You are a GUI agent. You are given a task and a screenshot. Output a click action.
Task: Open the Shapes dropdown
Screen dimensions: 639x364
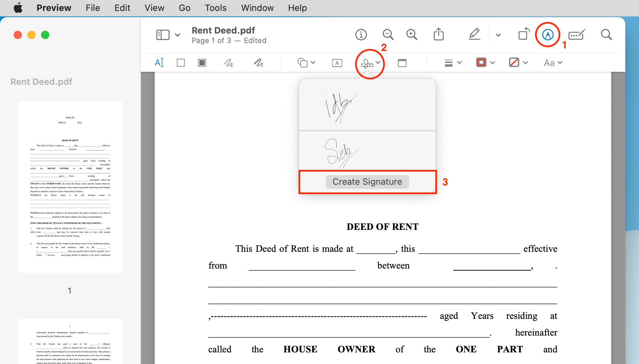click(x=306, y=63)
